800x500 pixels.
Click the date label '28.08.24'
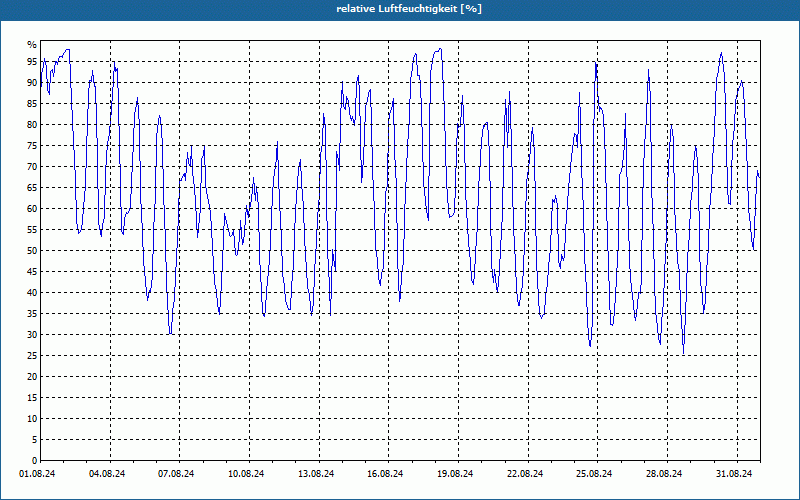664,474
